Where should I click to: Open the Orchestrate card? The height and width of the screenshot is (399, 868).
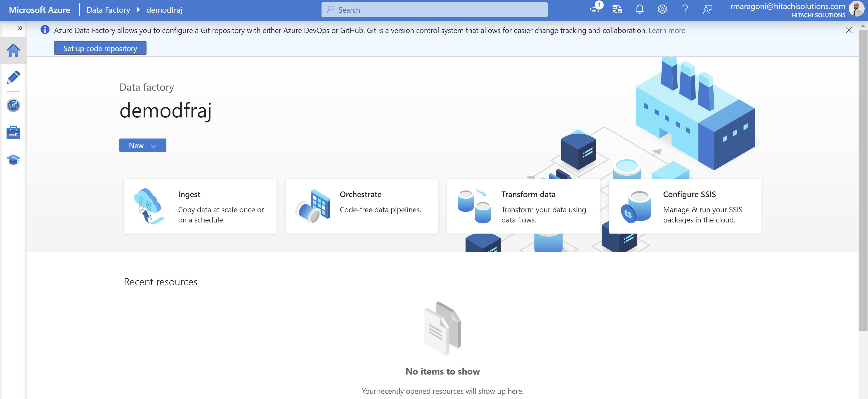[362, 206]
